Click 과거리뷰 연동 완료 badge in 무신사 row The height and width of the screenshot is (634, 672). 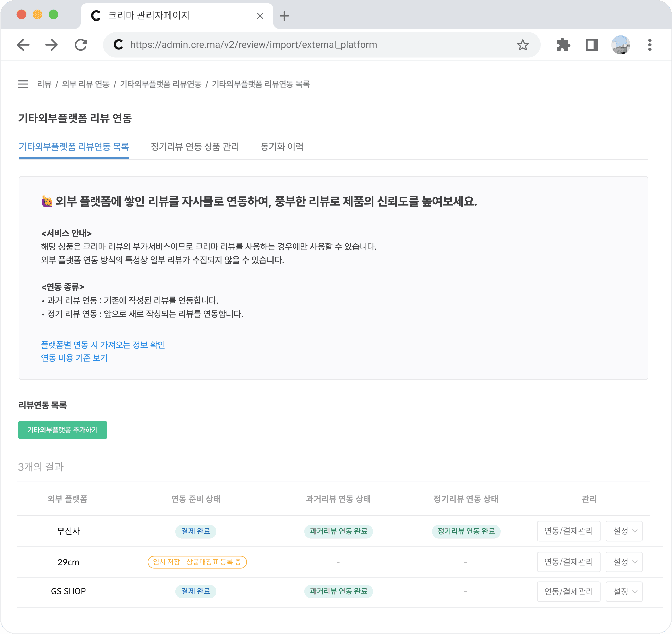coord(338,531)
